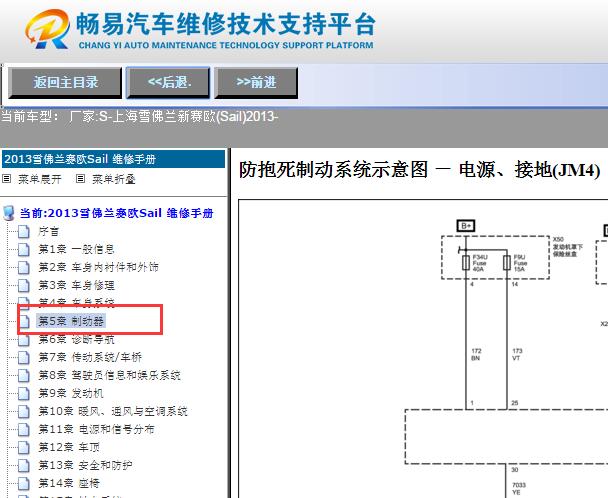Click the page icon next to 第10章
Image resolution: width=608 pixels, height=498 pixels.
(24, 411)
